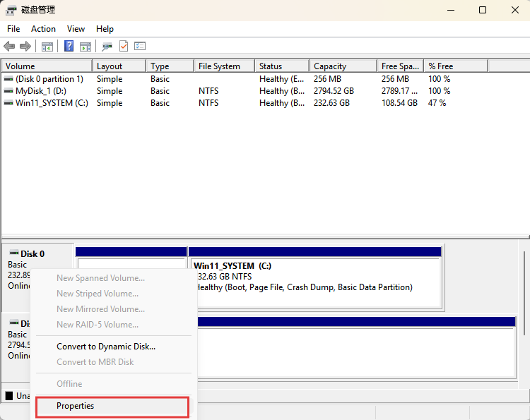Click the Disk 0 label in lower pane
This screenshot has width=530, height=420.
click(33, 254)
